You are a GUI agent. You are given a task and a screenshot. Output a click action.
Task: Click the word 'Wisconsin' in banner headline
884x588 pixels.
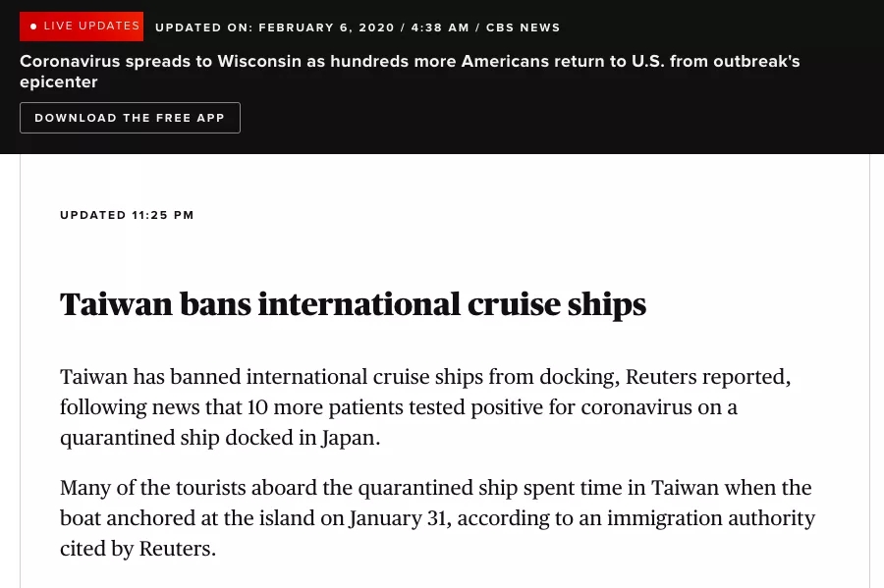pyautogui.click(x=259, y=62)
